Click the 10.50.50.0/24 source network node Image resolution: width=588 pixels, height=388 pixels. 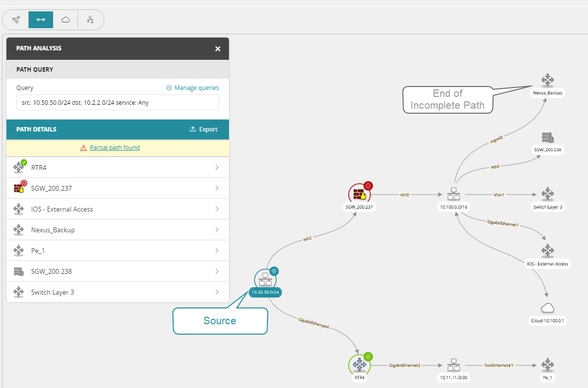coord(265,280)
